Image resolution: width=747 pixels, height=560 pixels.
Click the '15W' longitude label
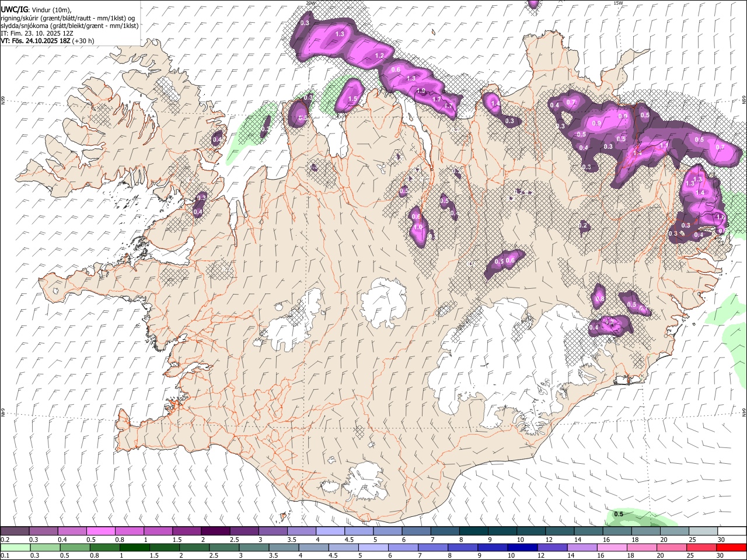pos(618,3)
